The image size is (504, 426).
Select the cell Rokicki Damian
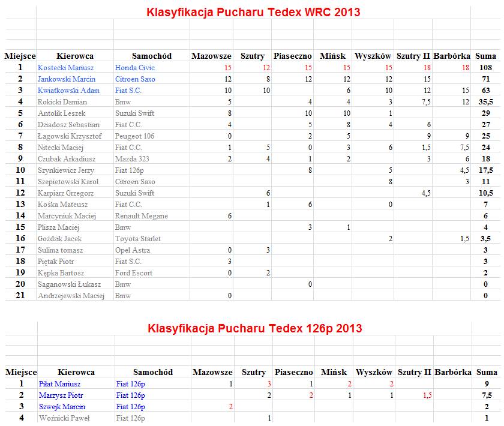coord(62,102)
